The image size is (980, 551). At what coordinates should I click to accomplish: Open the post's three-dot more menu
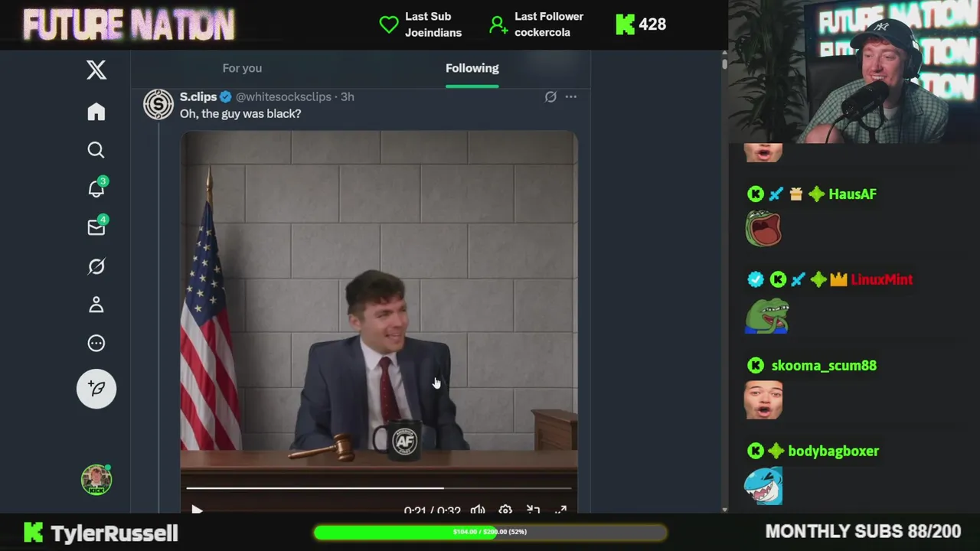[571, 96]
